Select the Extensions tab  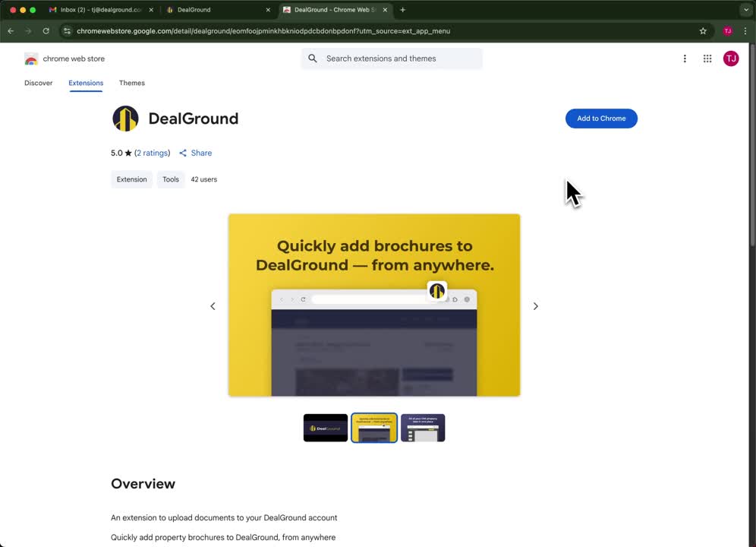click(x=86, y=83)
